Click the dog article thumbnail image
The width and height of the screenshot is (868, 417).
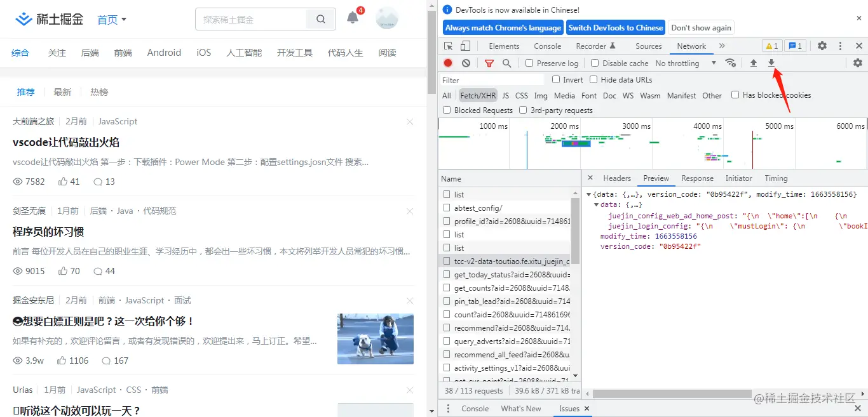pos(376,339)
